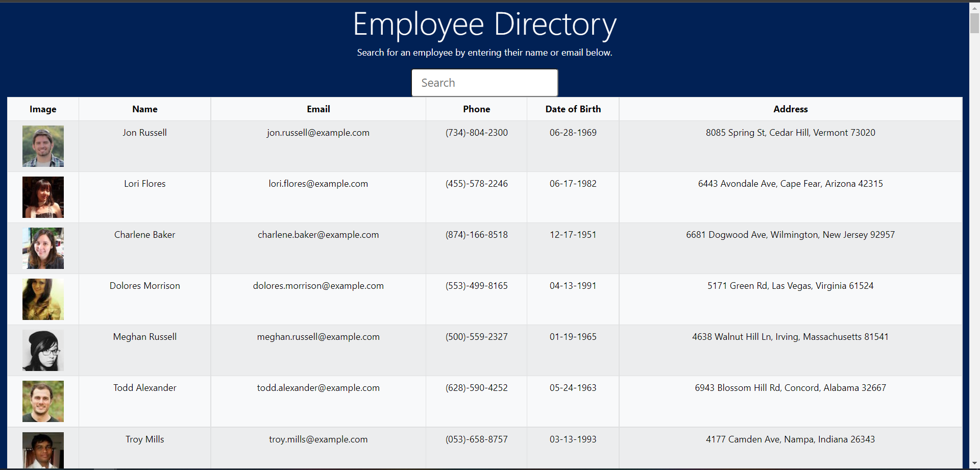This screenshot has height=470, width=980.
Task: Click the Address column header
Action: (x=791, y=109)
